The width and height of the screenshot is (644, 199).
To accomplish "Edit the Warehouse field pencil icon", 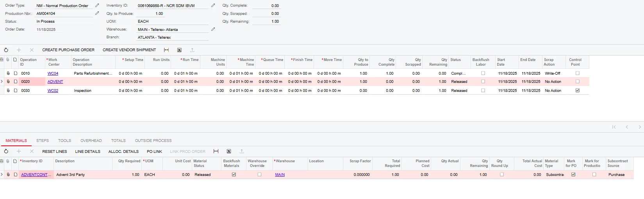I will tap(213, 29).
